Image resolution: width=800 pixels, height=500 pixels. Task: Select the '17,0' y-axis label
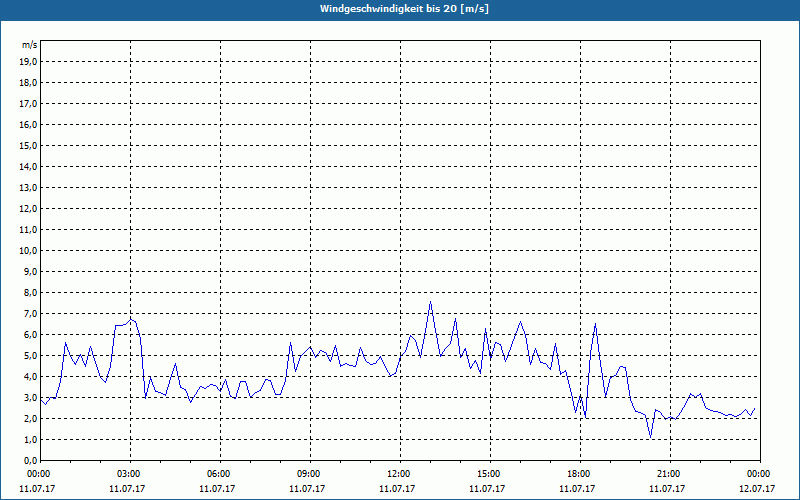pos(28,104)
